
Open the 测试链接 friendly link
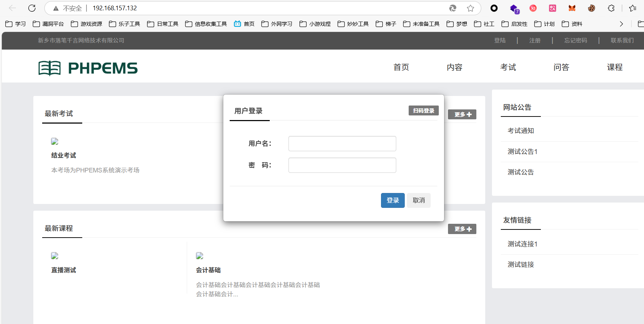point(521,265)
